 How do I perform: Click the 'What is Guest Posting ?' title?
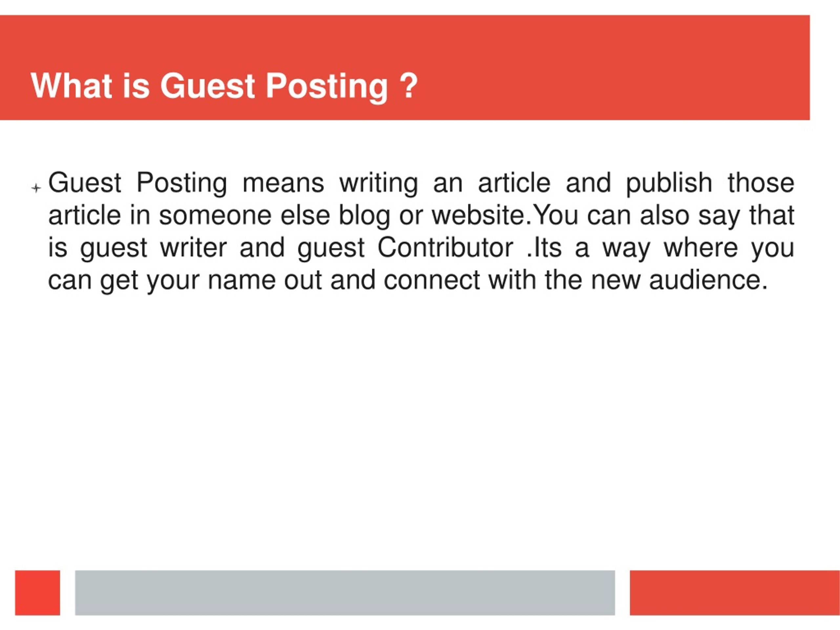pos(224,87)
